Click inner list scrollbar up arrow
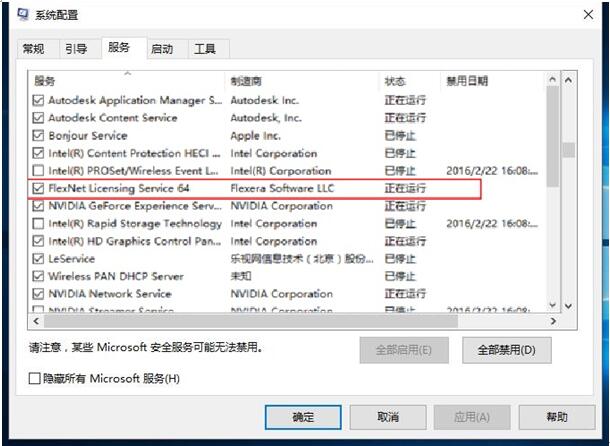The width and height of the screenshot is (610, 446). point(552,80)
